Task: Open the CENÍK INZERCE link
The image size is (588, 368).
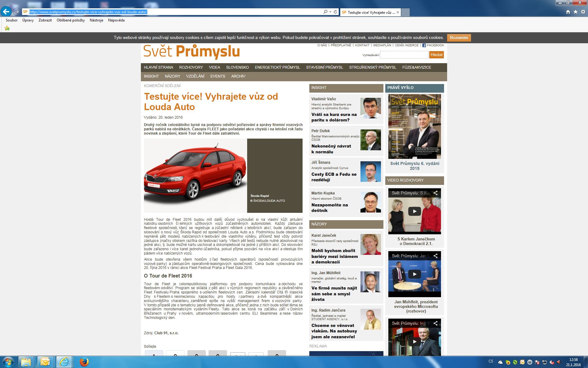Action: (407, 45)
